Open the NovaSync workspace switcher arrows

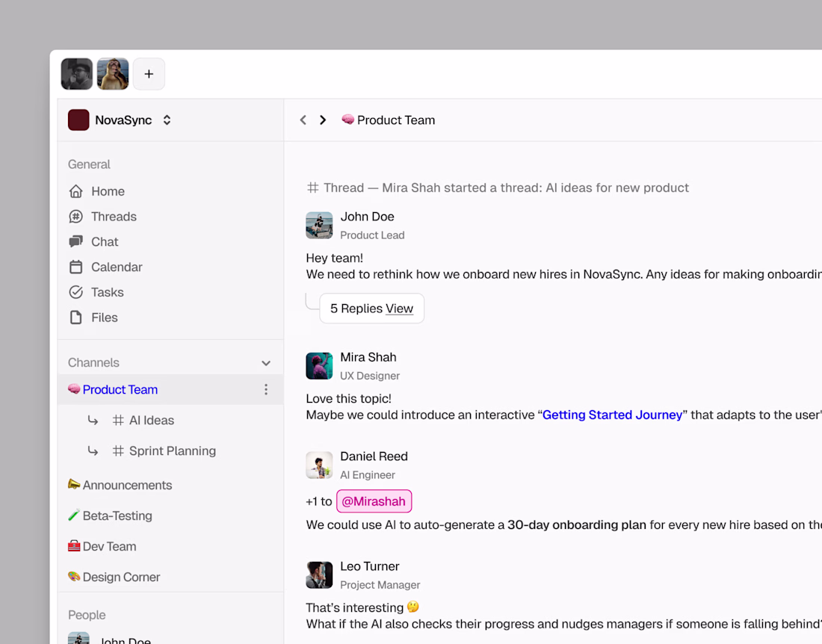coord(167,120)
